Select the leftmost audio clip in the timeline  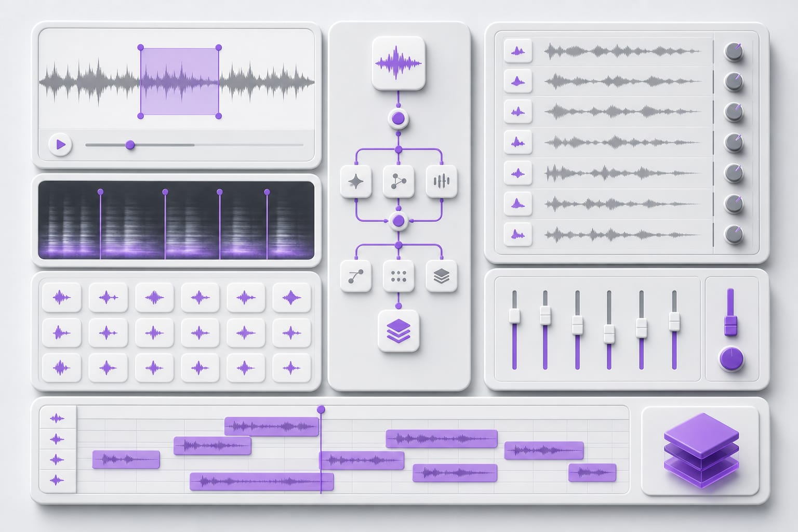(126, 459)
